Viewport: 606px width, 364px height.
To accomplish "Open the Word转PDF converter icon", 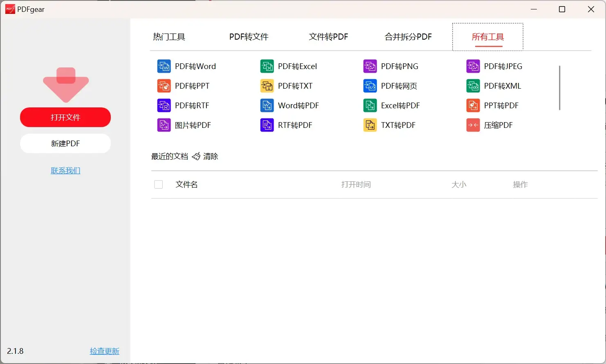I will tap(267, 105).
